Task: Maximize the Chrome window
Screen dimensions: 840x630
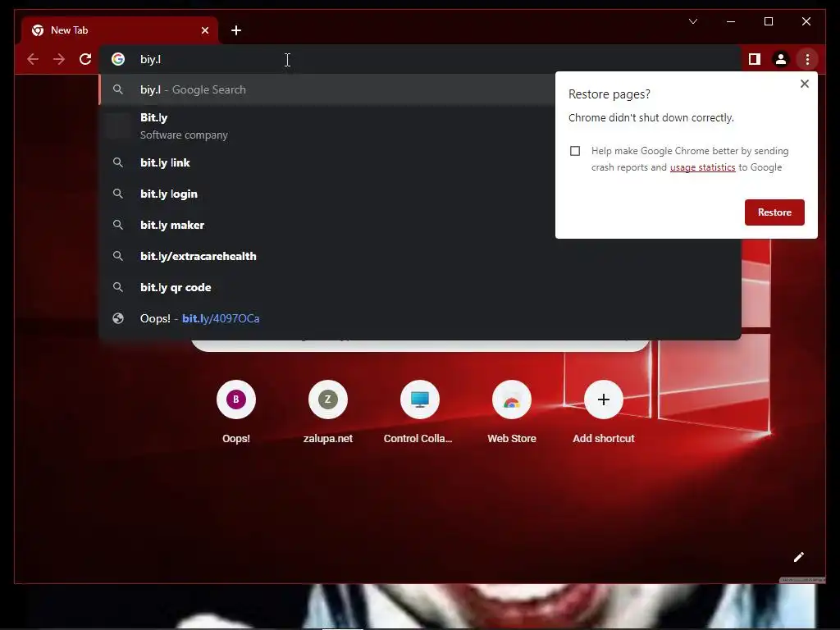Action: tap(768, 21)
